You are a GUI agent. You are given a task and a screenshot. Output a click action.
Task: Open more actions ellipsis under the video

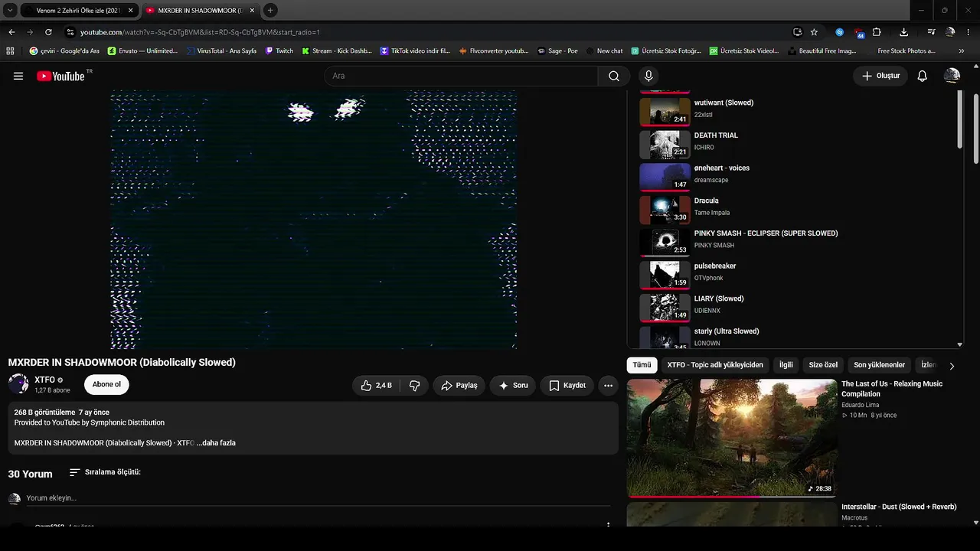click(608, 386)
